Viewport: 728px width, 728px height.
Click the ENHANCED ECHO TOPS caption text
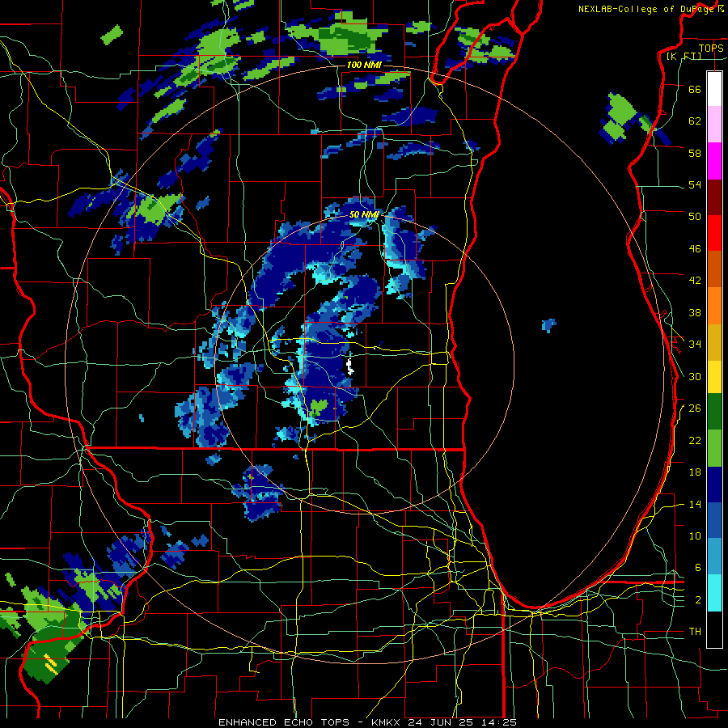(x=283, y=722)
